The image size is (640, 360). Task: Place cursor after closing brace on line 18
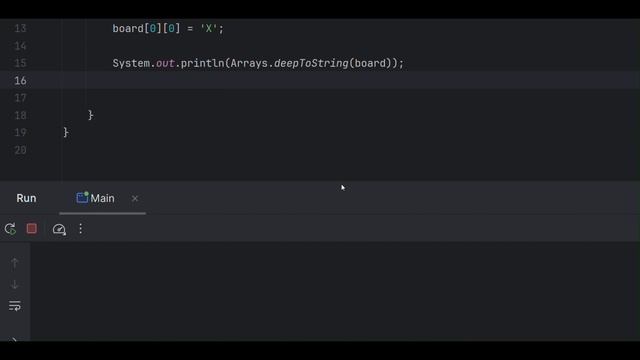91,116
